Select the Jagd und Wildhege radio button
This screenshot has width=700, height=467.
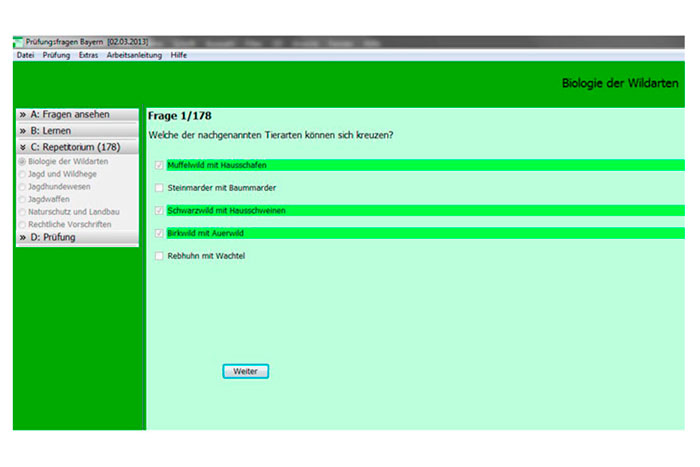[22, 174]
